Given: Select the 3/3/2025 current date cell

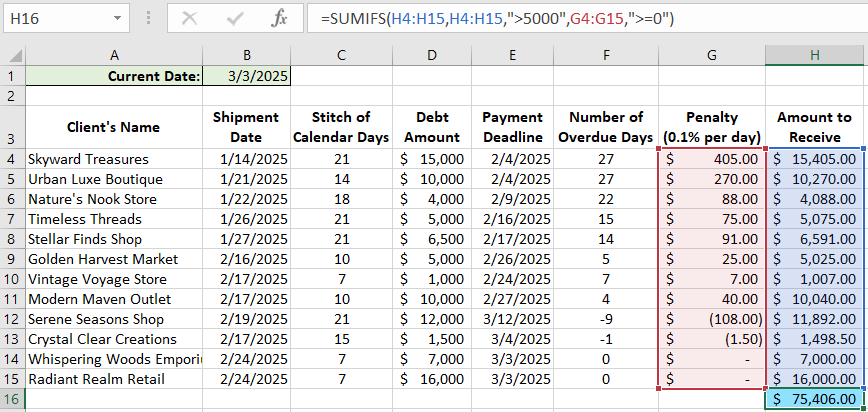Looking at the screenshot, I should click(x=246, y=76).
